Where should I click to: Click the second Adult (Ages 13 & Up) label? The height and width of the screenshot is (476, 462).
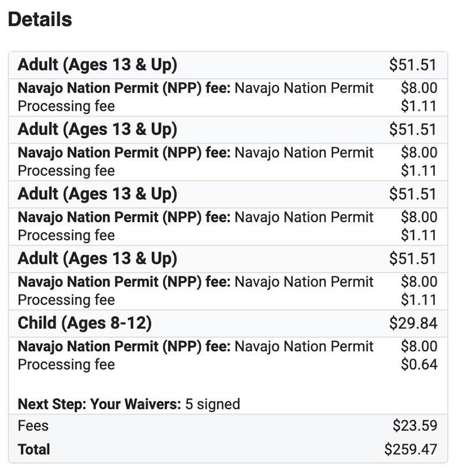pyautogui.click(x=97, y=129)
